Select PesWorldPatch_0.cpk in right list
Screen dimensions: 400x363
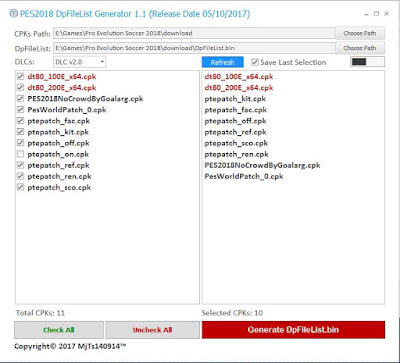click(x=244, y=176)
